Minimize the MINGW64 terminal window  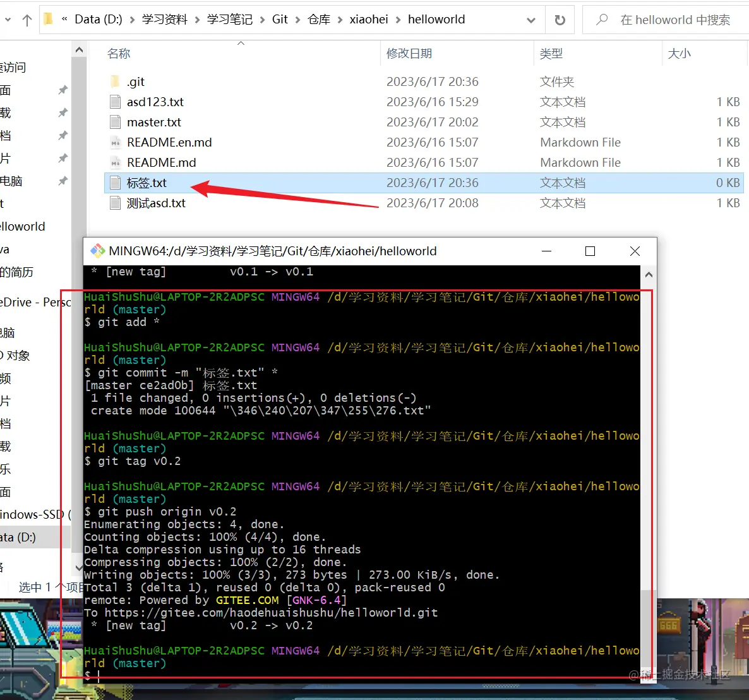[x=546, y=251]
